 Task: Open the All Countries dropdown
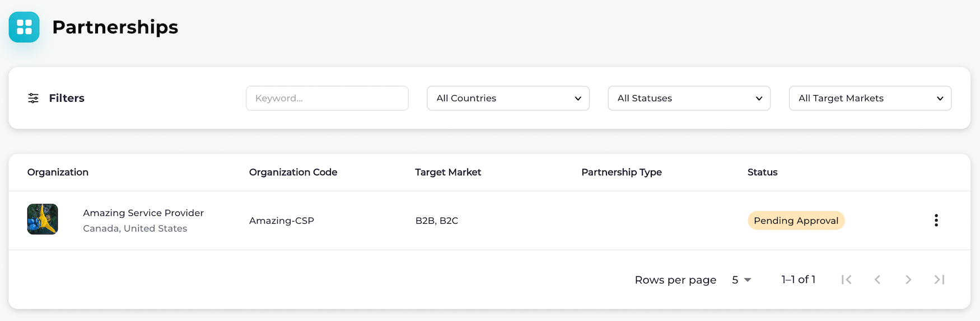point(508,98)
